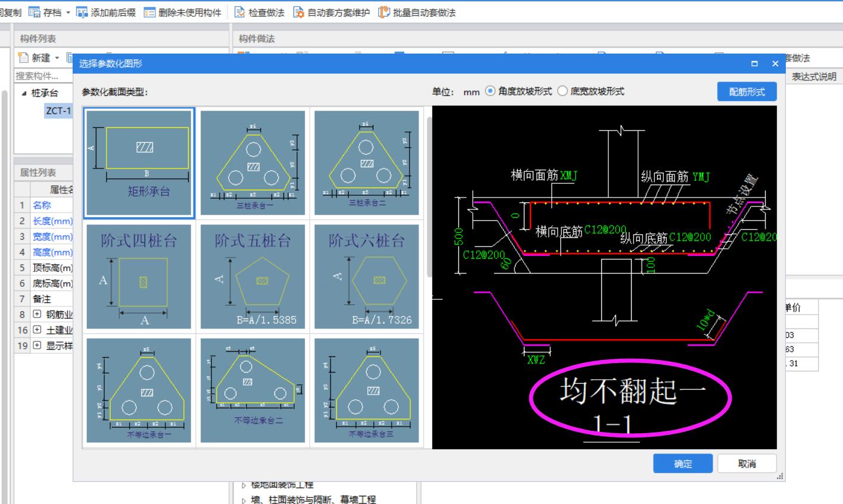This screenshot has width=843, height=504.
Task: Click the 构件做法 panel title
Action: [257, 39]
